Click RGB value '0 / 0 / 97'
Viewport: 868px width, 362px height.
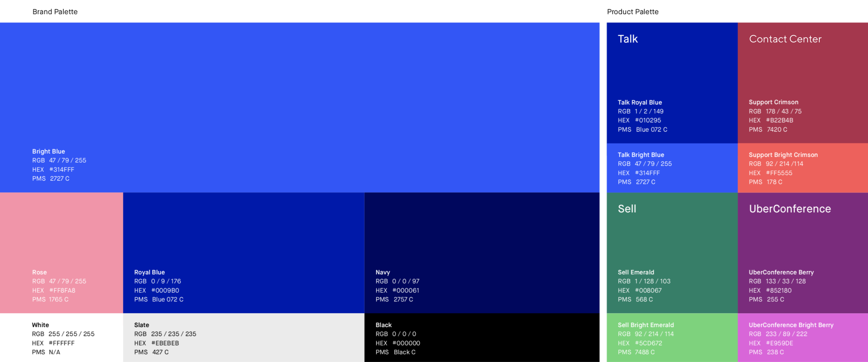pyautogui.click(x=406, y=281)
